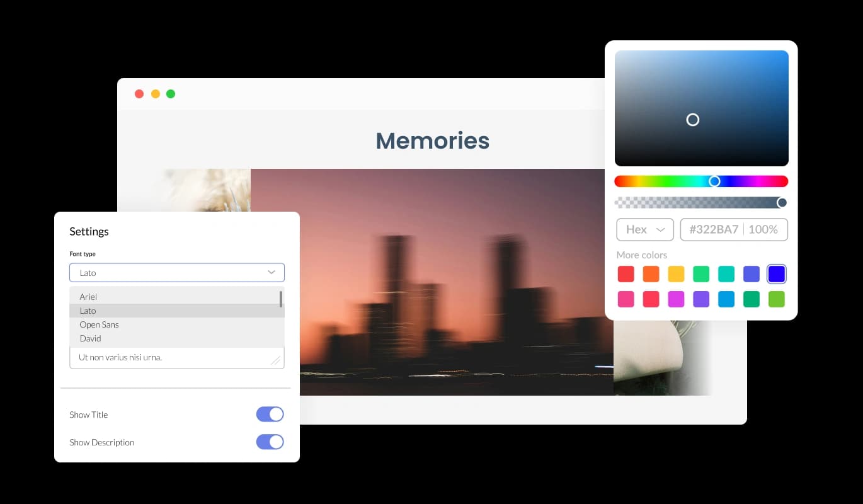Select the red swatch in first row

tap(626, 274)
